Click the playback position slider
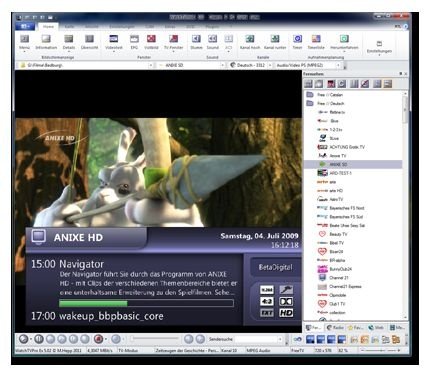The width and height of the screenshot is (425, 370). [154, 339]
